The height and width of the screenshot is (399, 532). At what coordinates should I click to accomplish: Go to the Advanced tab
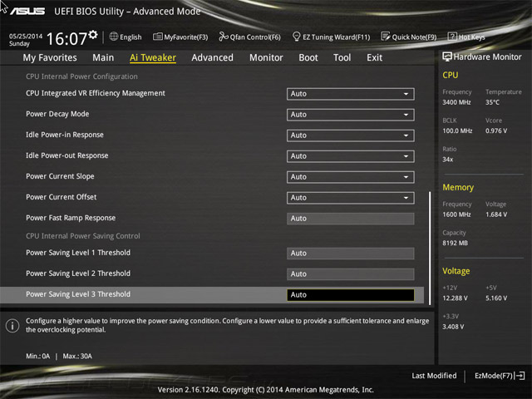(x=213, y=57)
